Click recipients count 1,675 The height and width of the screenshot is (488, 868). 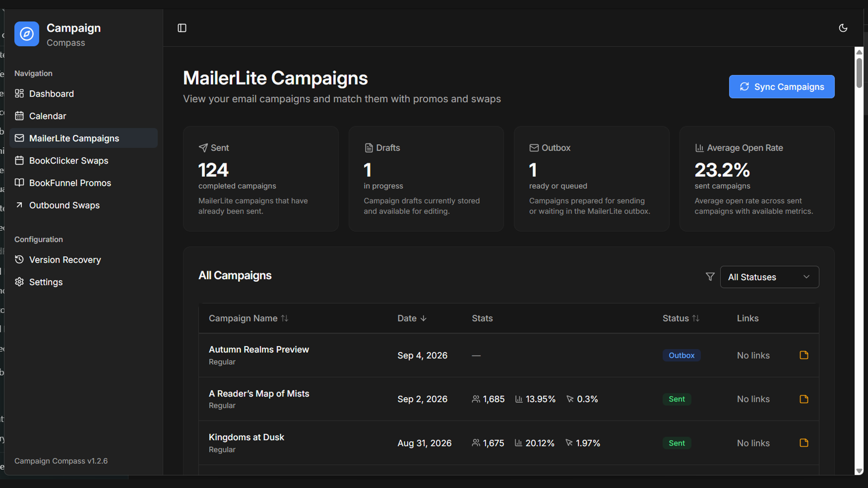(x=488, y=443)
